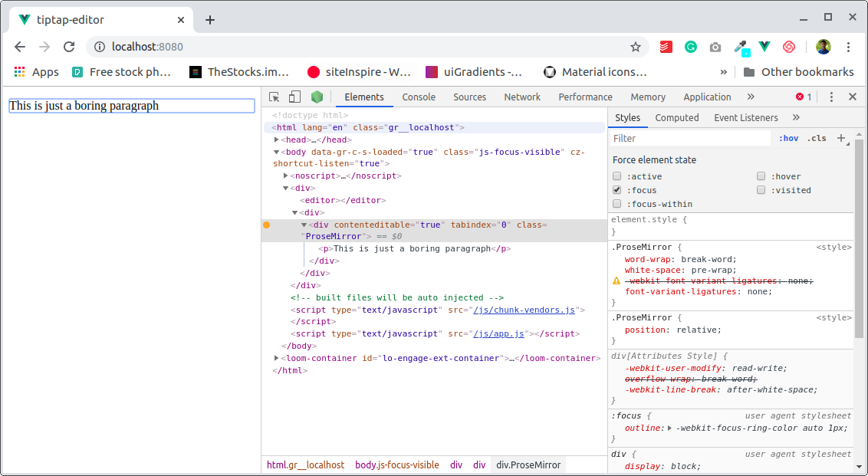Screen dimensions: 868x476
Task: Collapse the ProseMirror div node
Action: [304, 225]
